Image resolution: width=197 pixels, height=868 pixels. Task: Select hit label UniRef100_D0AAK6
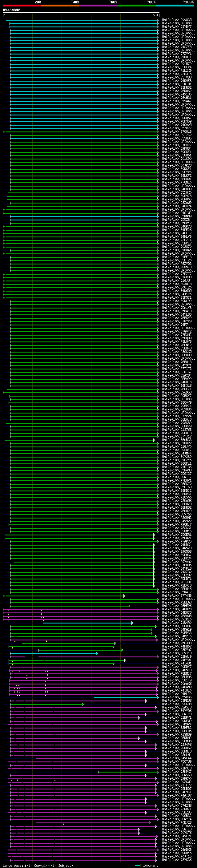(176, 684)
